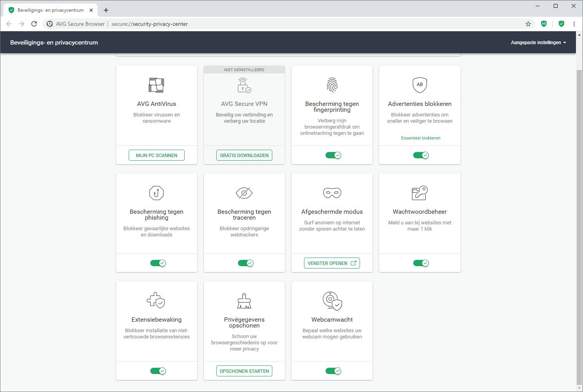583x392 pixels.
Task: Click the Beveiligings- en privacycentrum page header
Action: 54,43
